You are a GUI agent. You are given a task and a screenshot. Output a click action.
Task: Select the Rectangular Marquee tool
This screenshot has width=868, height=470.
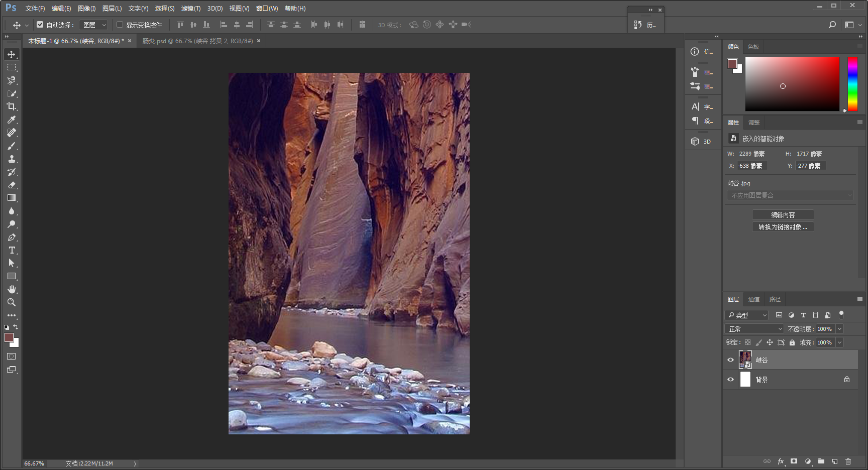(x=12, y=67)
